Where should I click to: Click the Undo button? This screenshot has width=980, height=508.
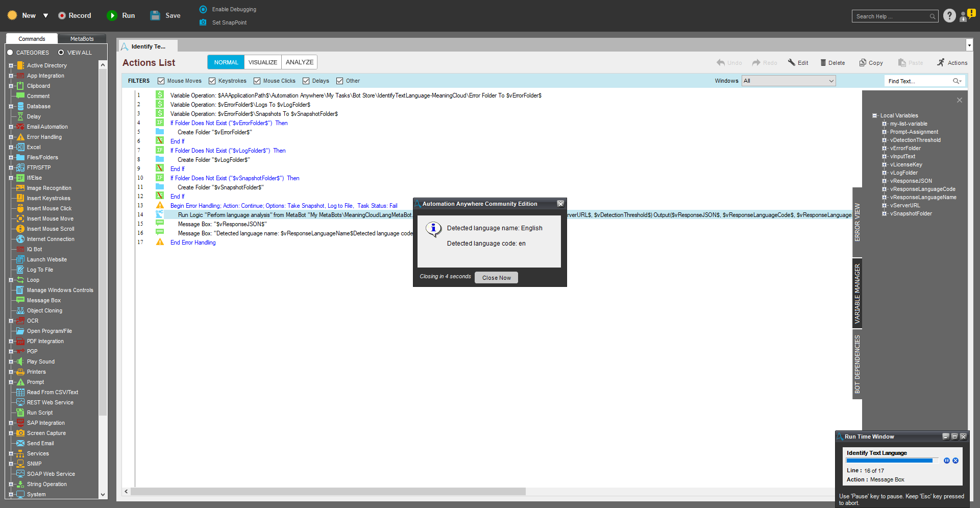point(729,63)
